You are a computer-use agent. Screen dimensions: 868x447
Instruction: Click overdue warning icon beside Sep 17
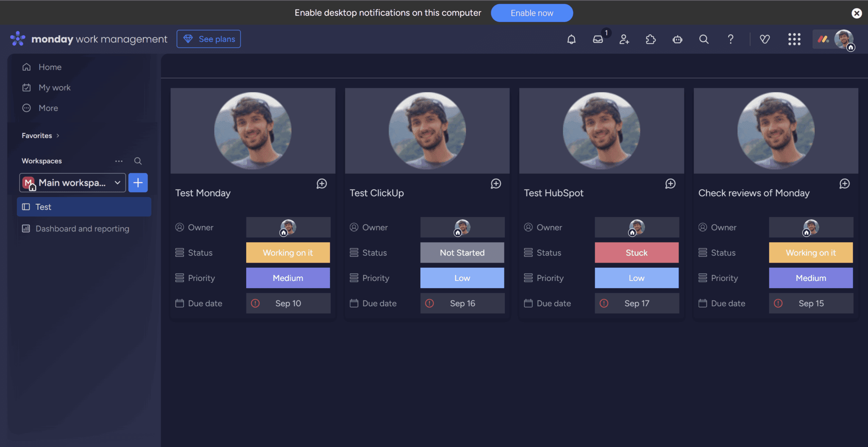[604, 303]
